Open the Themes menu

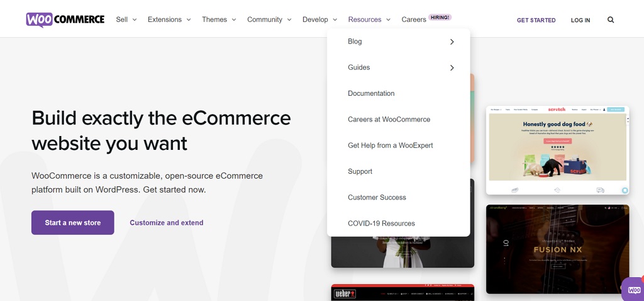click(214, 20)
